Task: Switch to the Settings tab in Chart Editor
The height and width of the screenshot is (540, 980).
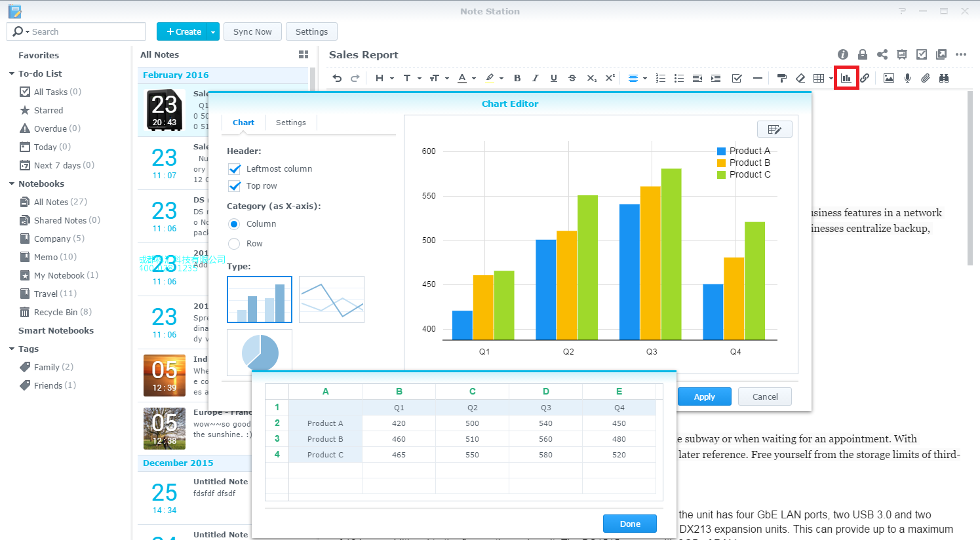Action: point(291,123)
